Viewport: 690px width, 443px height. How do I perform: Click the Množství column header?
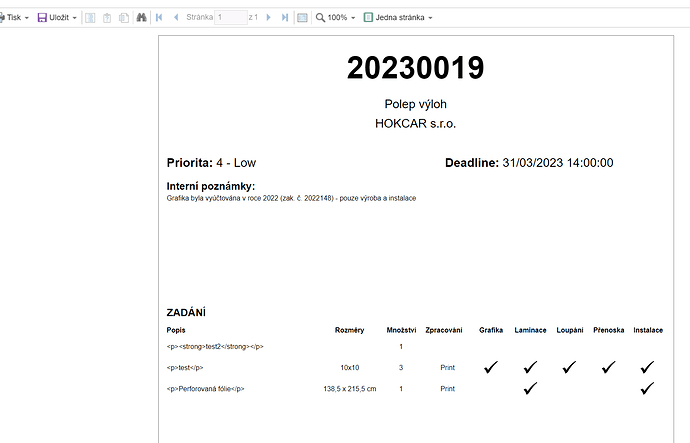click(401, 330)
